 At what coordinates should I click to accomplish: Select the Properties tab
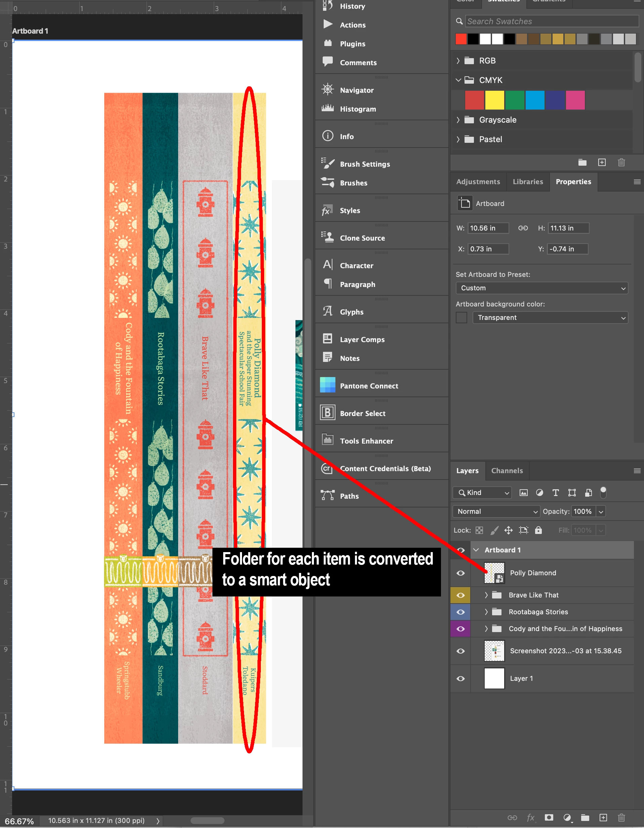tap(573, 181)
